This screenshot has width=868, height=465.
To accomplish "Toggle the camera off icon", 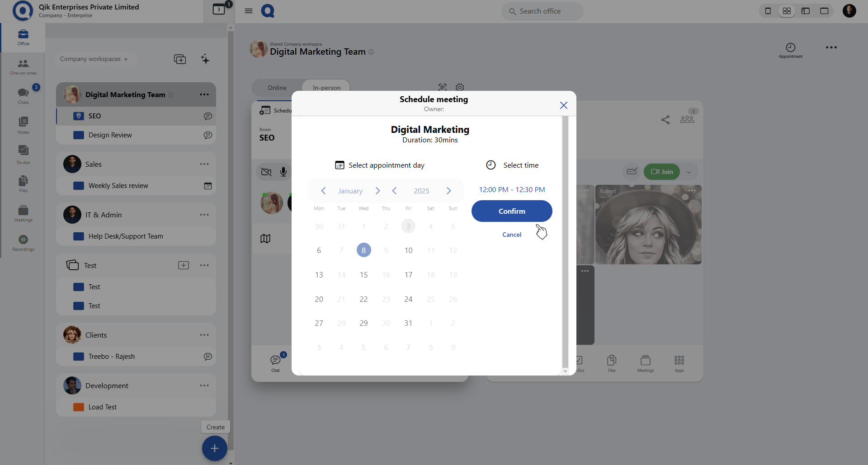I will click(266, 172).
